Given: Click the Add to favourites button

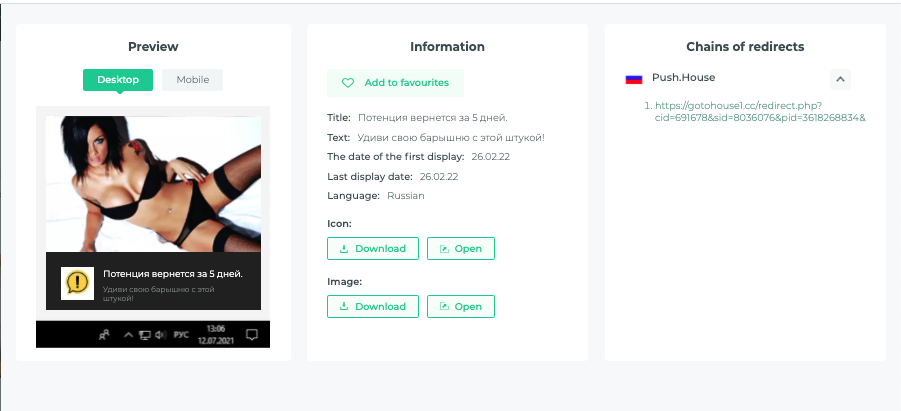Looking at the screenshot, I should click(x=395, y=83).
